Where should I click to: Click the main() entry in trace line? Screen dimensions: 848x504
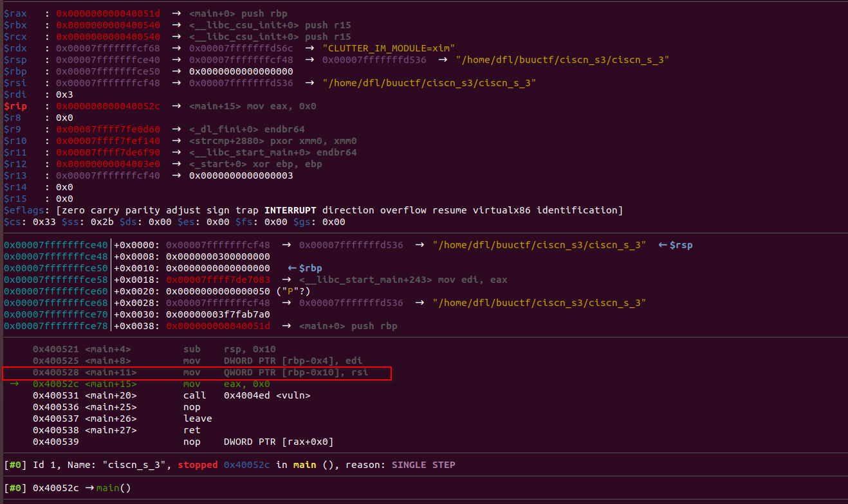click(114, 488)
